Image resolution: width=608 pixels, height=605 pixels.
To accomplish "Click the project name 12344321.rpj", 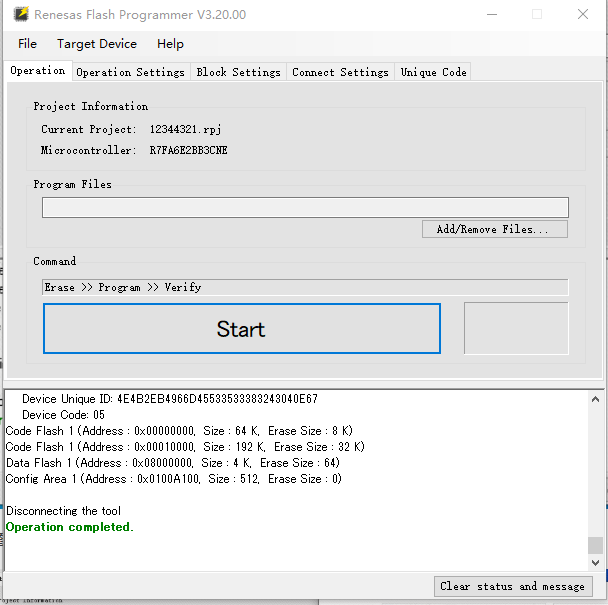I will 185,129.
